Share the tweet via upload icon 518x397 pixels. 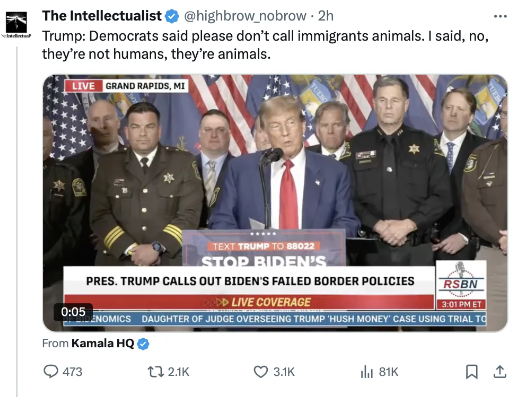pos(500,372)
